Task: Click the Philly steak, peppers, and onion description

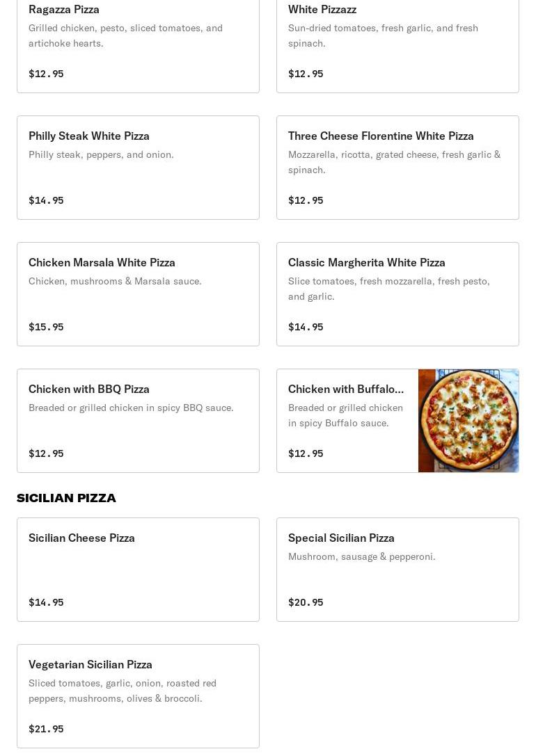Action: point(101,154)
